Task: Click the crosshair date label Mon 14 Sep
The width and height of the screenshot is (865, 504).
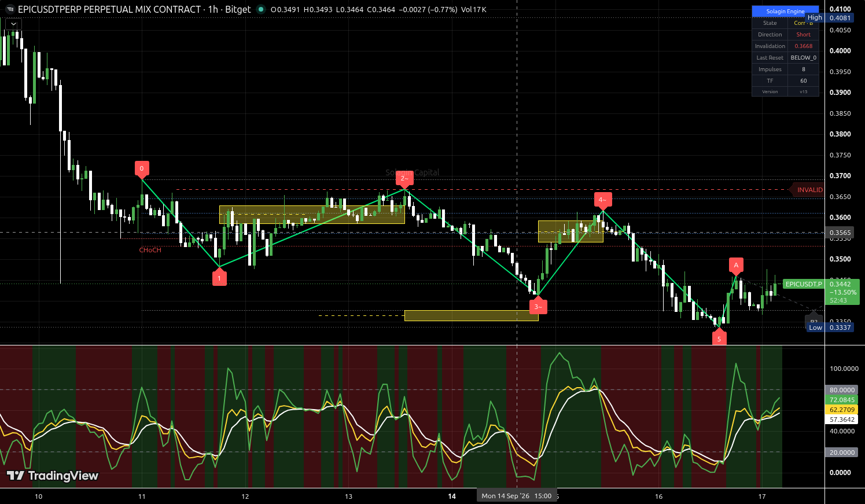Action: click(516, 496)
